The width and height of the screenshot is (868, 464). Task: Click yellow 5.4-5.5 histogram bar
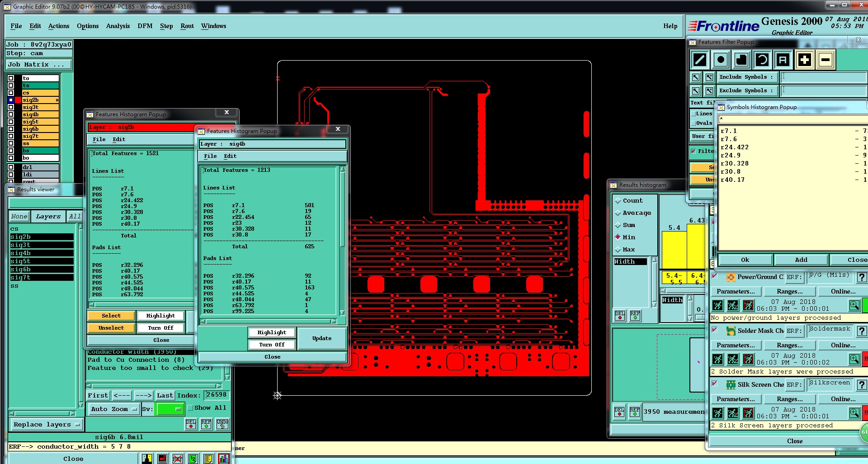point(674,250)
